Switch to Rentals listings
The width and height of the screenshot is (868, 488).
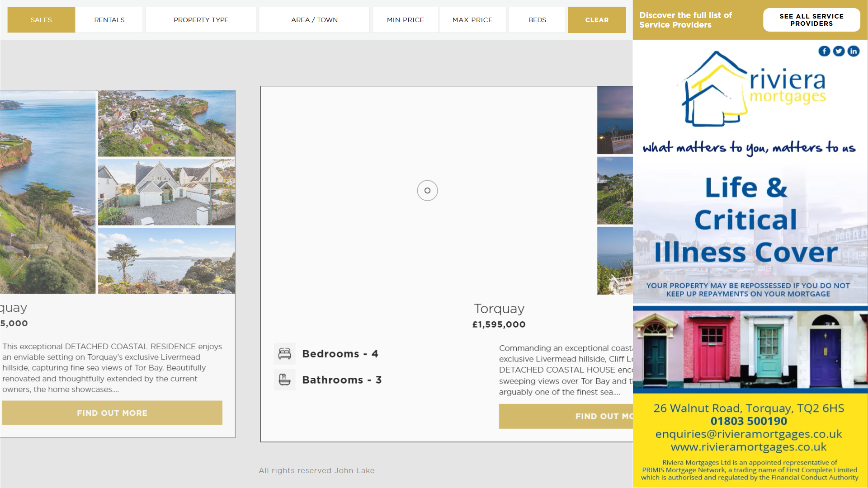pos(109,20)
